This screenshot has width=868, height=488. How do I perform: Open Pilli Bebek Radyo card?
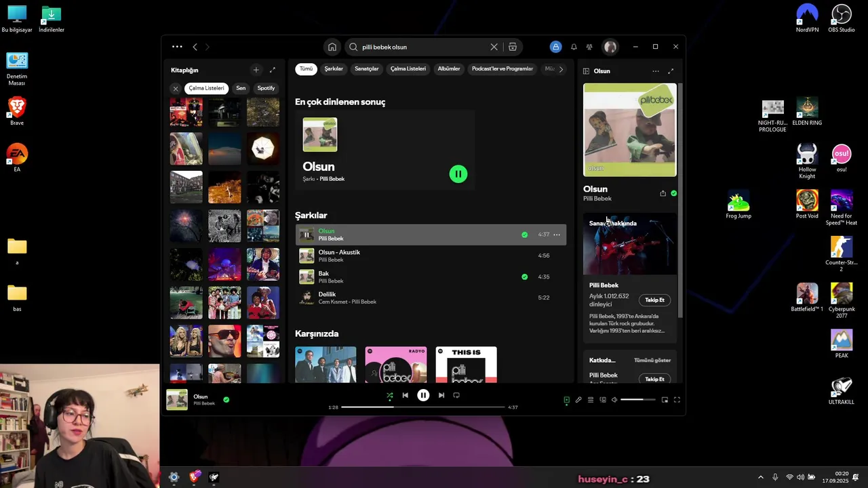pyautogui.click(x=396, y=365)
